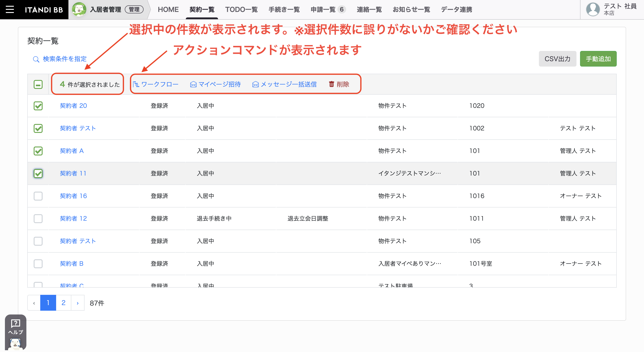
Task: Go to previous page arrow
Action: [34, 303]
